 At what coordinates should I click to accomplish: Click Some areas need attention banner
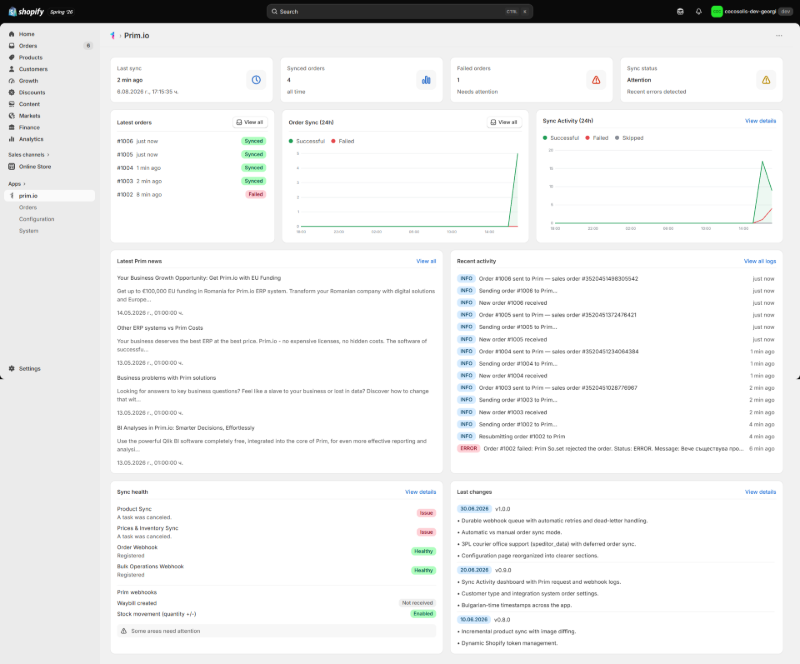(277, 631)
